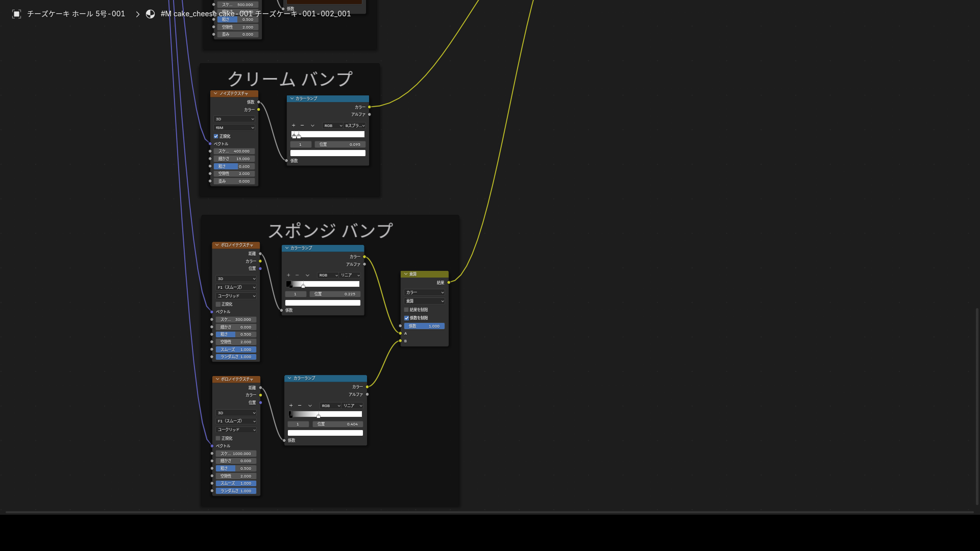Click the material sphere icon in the breadcrumb

click(x=150, y=14)
